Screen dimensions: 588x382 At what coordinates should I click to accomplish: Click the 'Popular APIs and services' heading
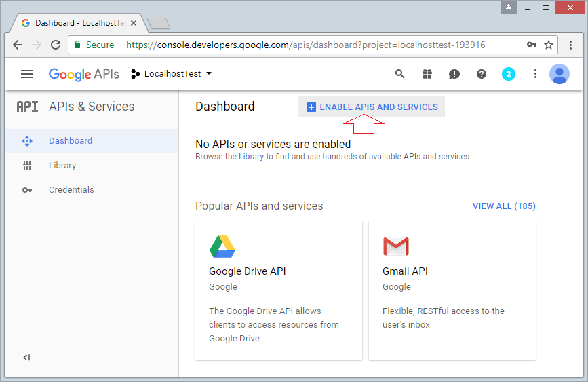(x=259, y=206)
